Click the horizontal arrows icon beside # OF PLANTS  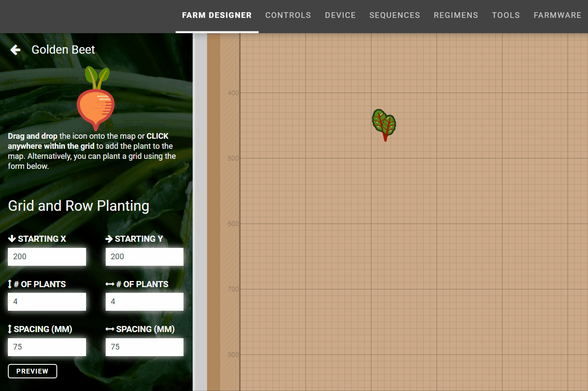click(110, 284)
